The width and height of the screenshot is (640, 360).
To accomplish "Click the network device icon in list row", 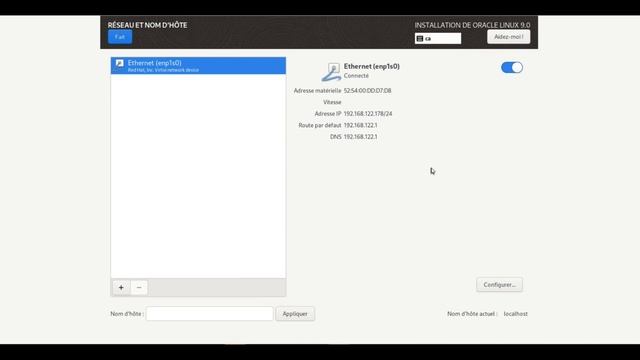I will [119, 63].
